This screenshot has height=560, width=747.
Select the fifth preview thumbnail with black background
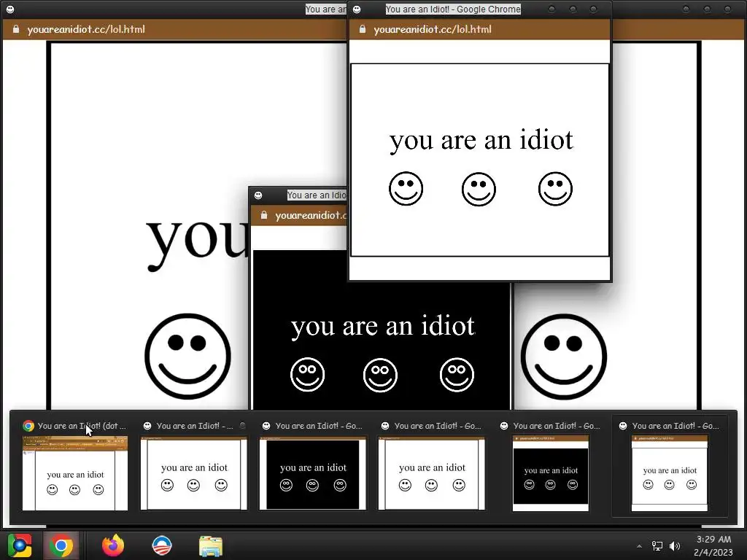click(x=550, y=473)
